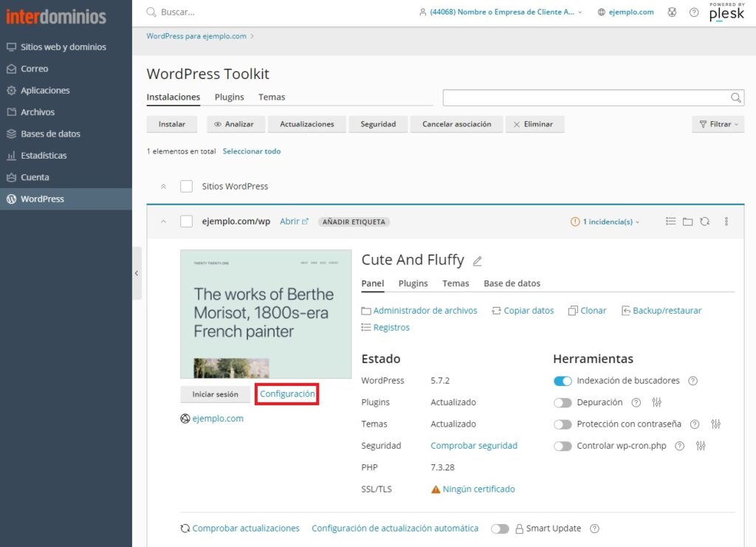This screenshot has width=756, height=547.
Task: Open the Configuración link
Action: click(287, 393)
